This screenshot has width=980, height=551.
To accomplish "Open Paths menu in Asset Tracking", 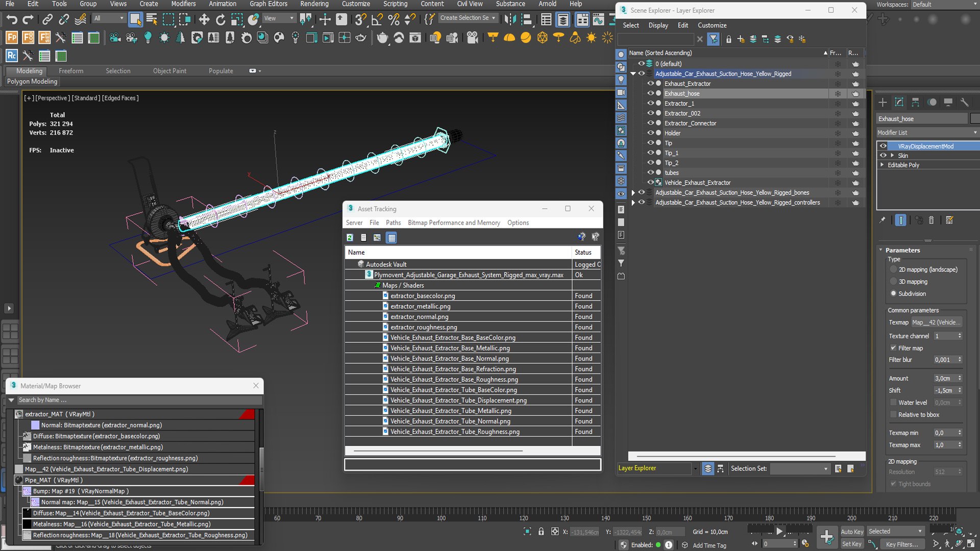I will tap(393, 223).
